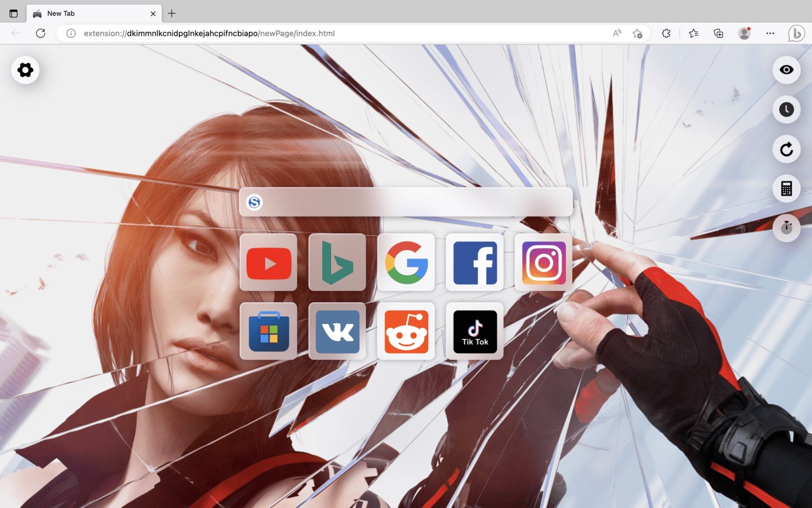Focus the page search input field
The image size is (812, 508).
(406, 202)
